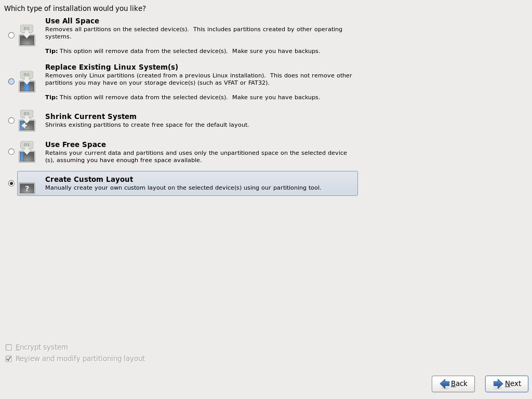Image resolution: width=532 pixels, height=399 pixels.
Task: Click the Replace Existing Linux System(s) icon
Action: (26, 82)
